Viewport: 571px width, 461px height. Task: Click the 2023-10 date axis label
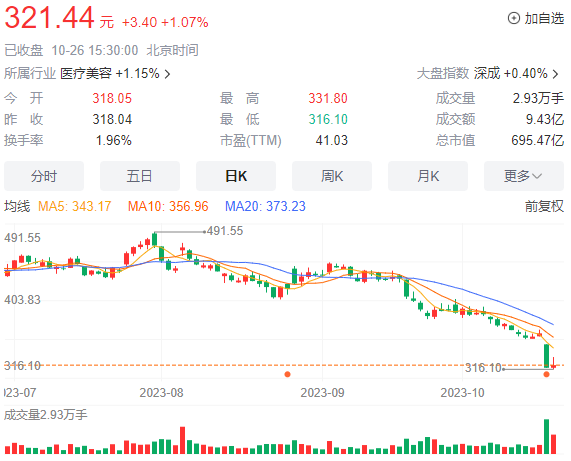pyautogui.click(x=462, y=393)
